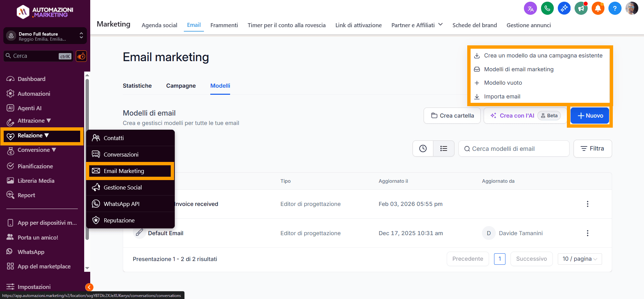644x299 pixels.
Task: Expand the Partner e Affiliati dropdown
Action: coord(417,25)
